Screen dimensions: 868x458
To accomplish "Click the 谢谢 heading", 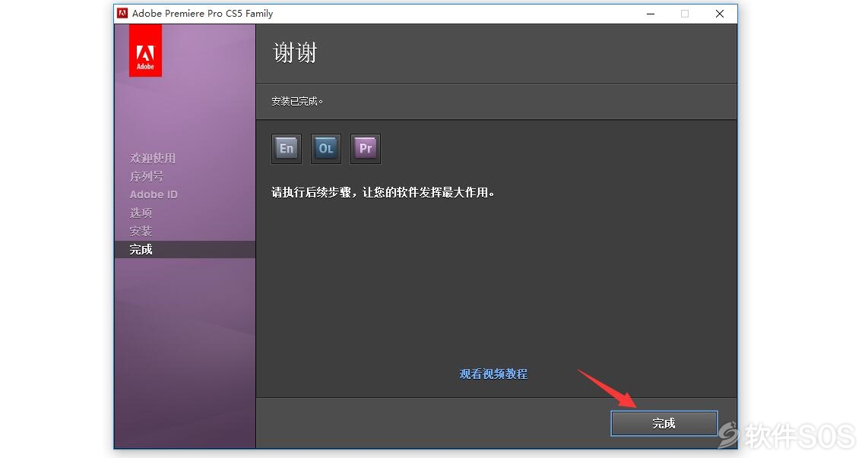I will point(295,53).
